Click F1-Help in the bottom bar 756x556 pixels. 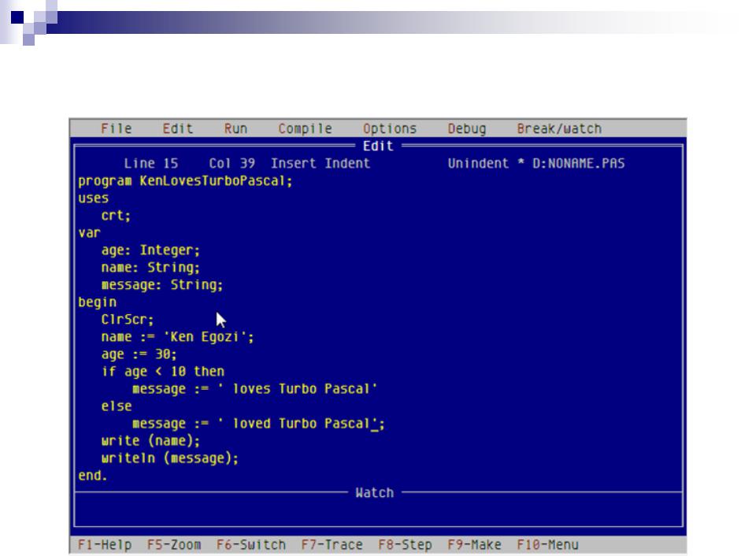click(105, 545)
